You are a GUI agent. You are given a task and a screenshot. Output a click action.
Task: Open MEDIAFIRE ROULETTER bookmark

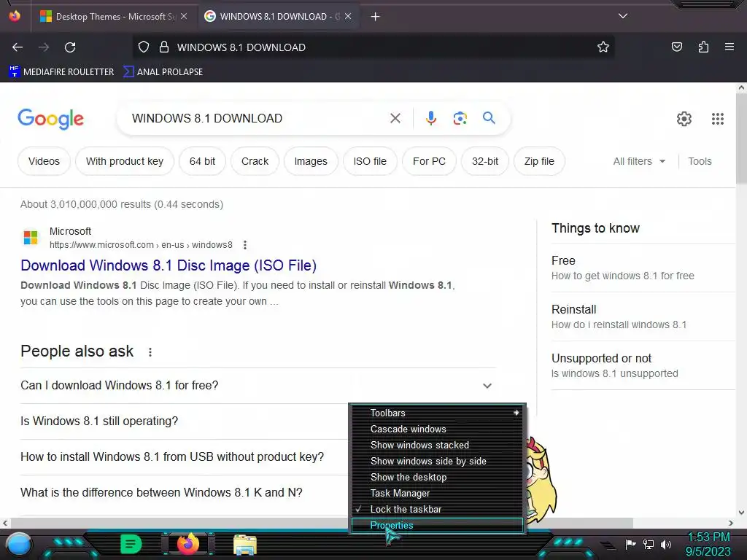[x=61, y=72]
